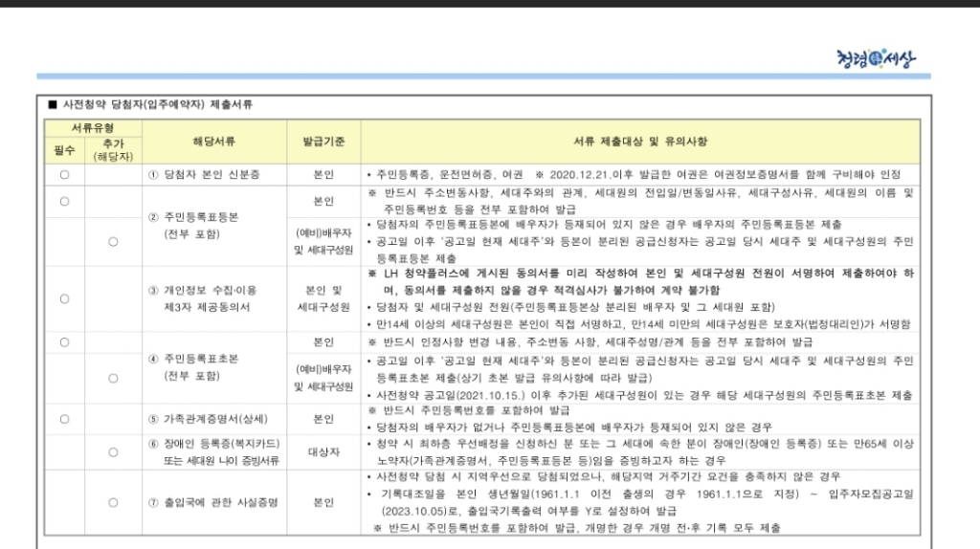Click the 서류유형 column header
The image size is (980, 549).
[93, 127]
